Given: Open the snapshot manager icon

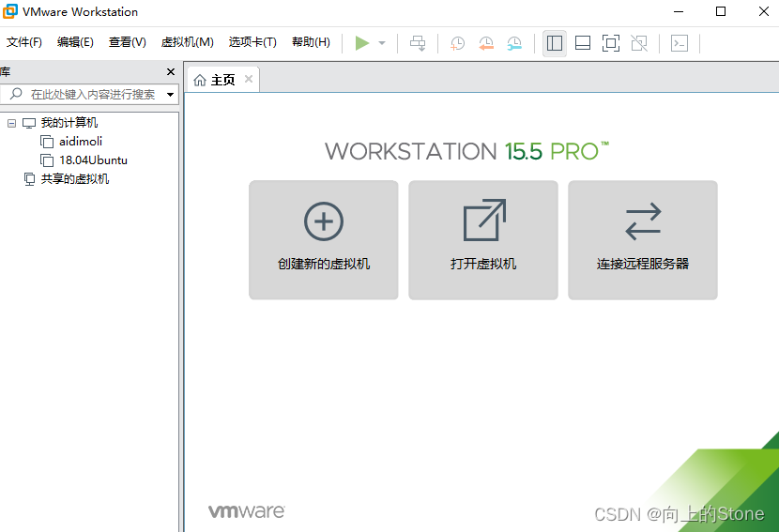Looking at the screenshot, I should click(x=514, y=43).
